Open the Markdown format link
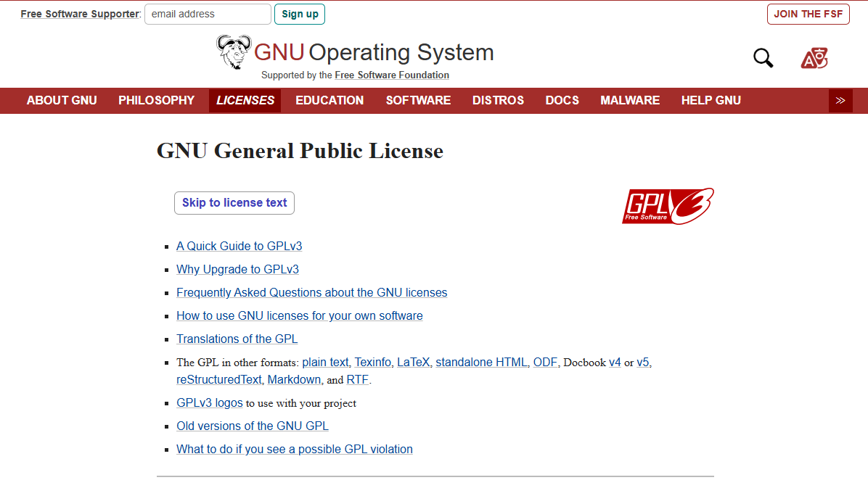 coord(294,379)
